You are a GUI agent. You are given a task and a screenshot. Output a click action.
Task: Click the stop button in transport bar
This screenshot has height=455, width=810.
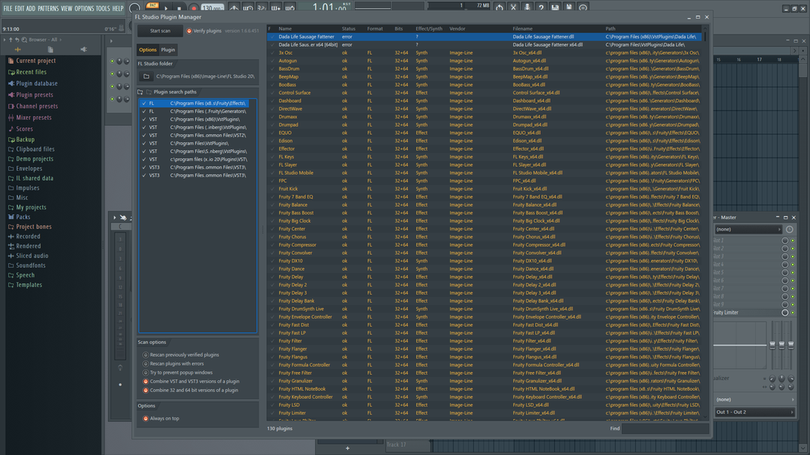(x=179, y=8)
